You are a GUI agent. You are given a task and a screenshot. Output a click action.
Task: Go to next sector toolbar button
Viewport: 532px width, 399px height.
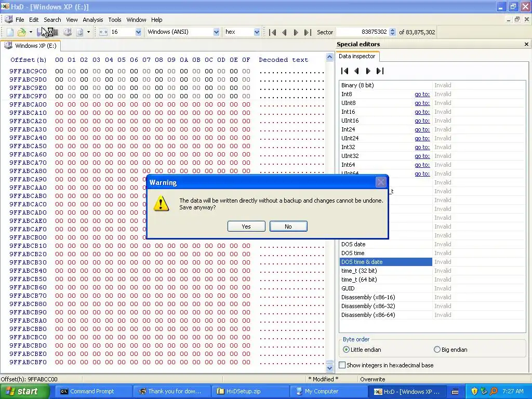pos(296,32)
